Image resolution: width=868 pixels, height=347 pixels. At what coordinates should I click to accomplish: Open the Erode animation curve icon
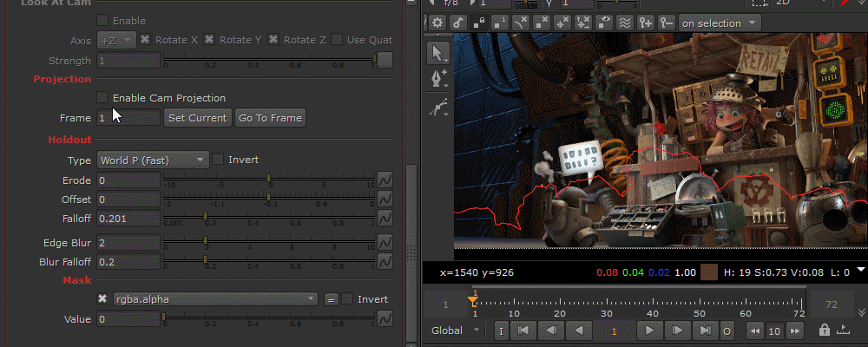pyautogui.click(x=385, y=180)
